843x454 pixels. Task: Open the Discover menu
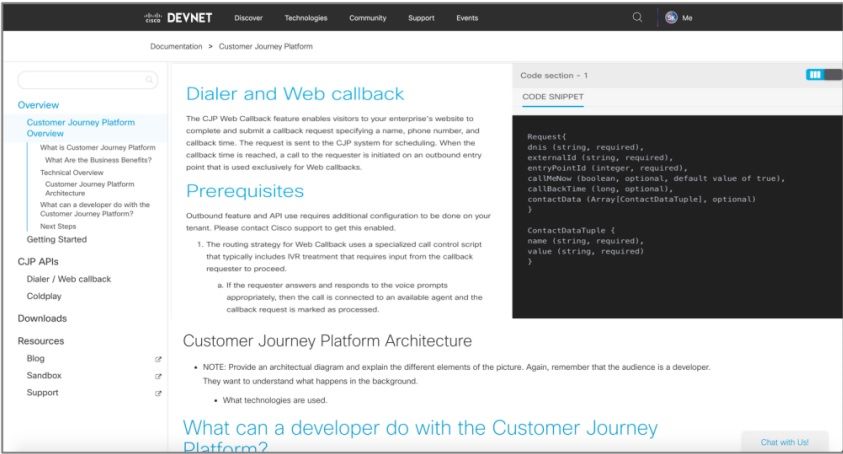pyautogui.click(x=248, y=18)
